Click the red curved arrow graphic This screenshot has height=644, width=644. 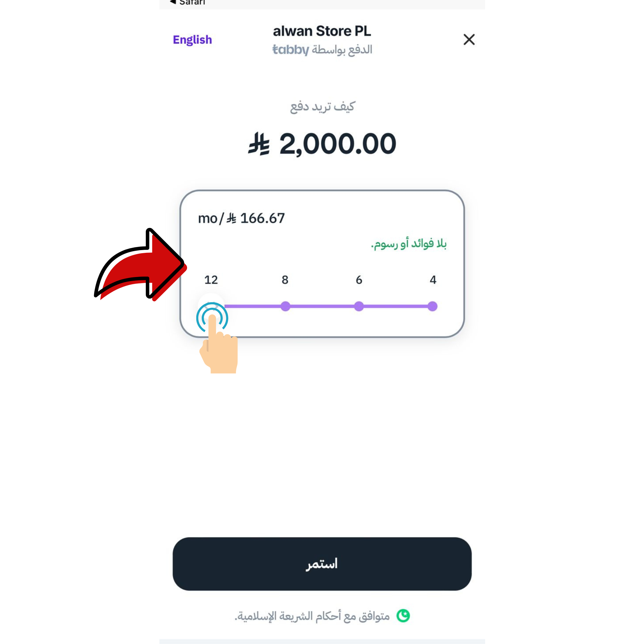click(x=139, y=265)
